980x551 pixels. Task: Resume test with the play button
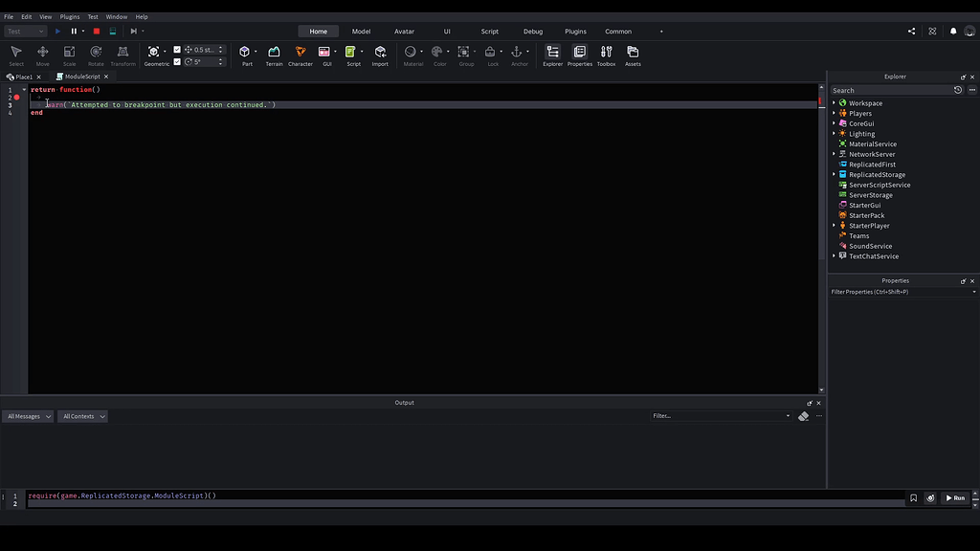click(57, 32)
